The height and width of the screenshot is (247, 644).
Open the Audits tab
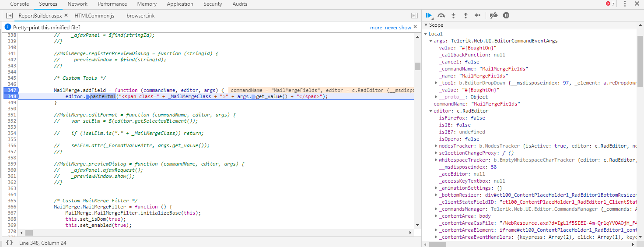(240, 4)
